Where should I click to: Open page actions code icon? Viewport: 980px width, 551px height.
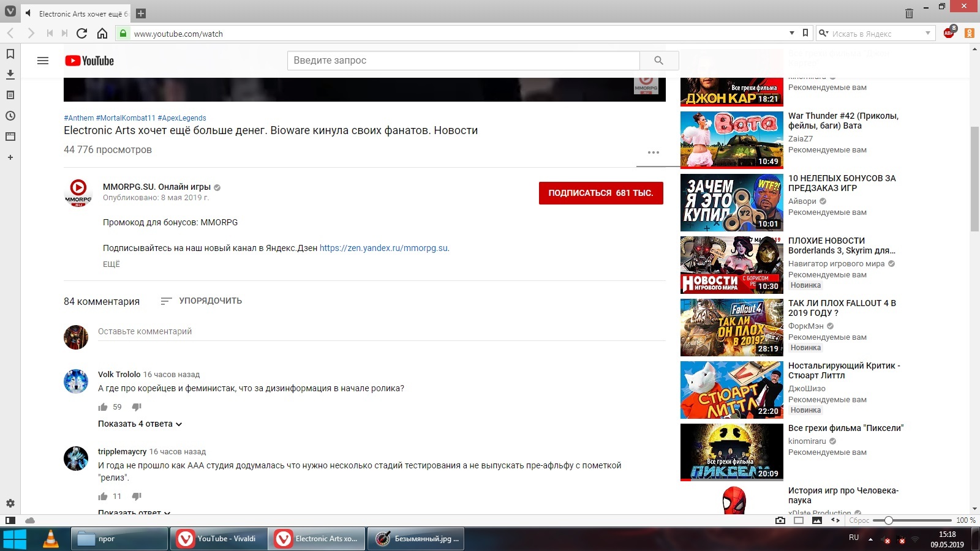point(835,520)
